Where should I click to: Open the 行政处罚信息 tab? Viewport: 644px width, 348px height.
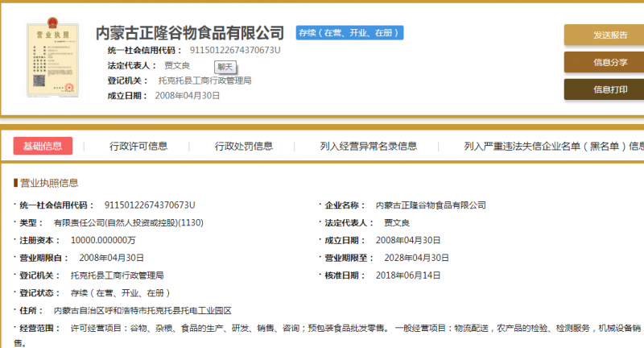(244, 146)
